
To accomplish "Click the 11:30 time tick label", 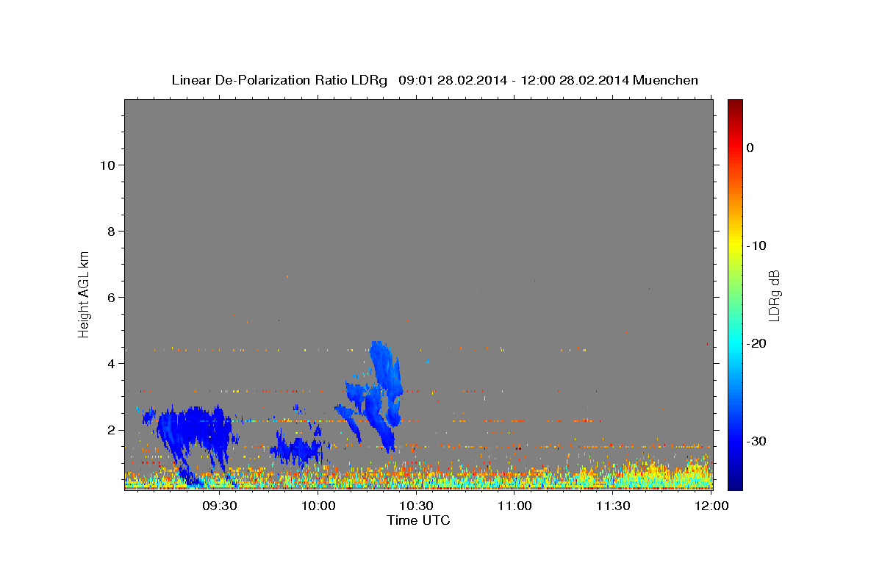I will [x=612, y=506].
